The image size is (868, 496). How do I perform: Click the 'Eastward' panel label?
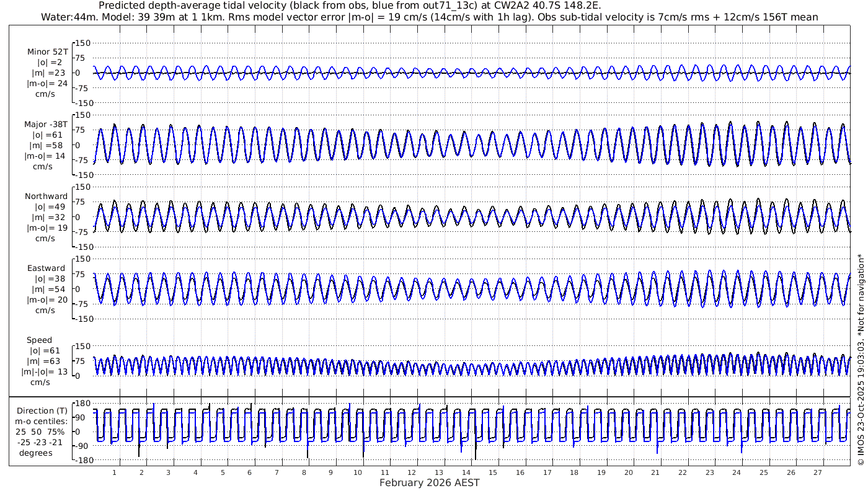tap(46, 268)
